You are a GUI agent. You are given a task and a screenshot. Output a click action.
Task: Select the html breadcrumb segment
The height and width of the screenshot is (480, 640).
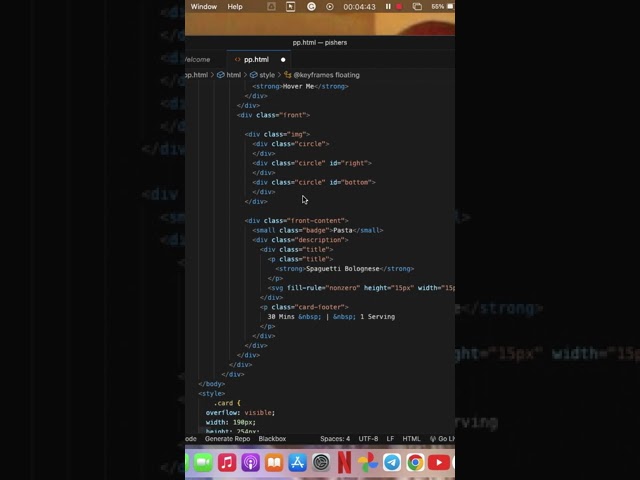point(229,75)
